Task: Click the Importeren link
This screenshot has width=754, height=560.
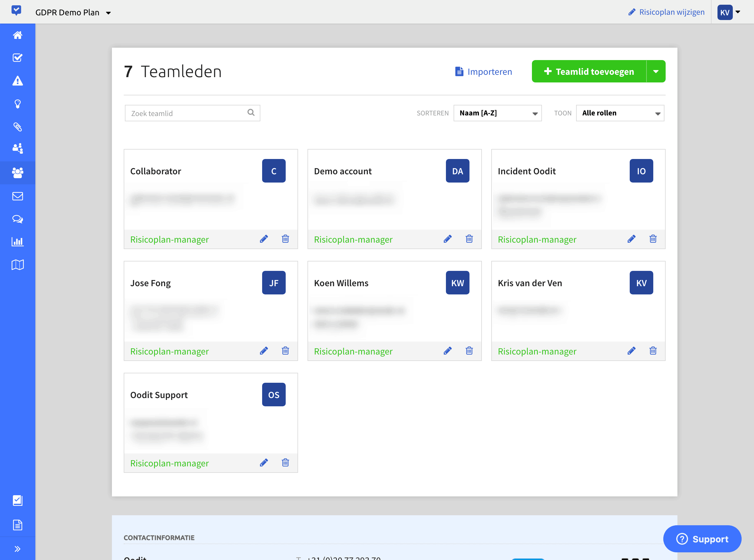Action: 483,72
